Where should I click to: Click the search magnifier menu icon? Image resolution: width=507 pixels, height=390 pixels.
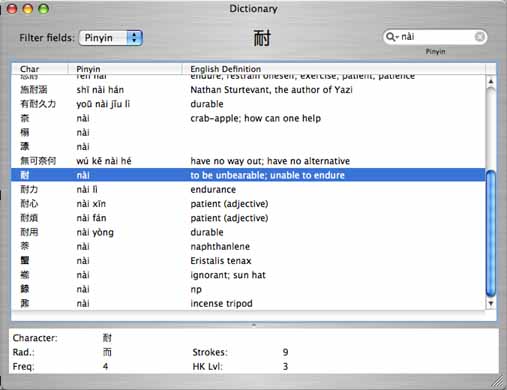(392, 37)
